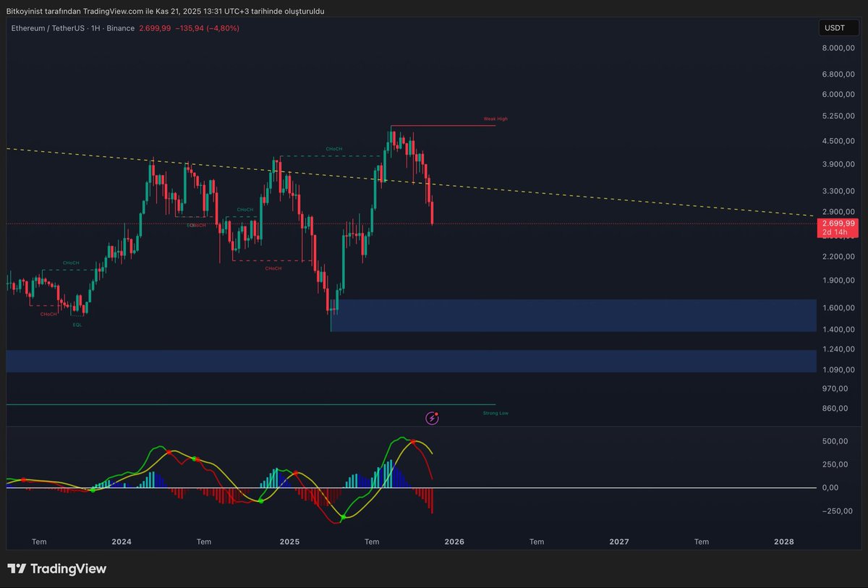Click the 5.250,00 price axis label
The width and height of the screenshot is (868, 588).
tap(838, 116)
